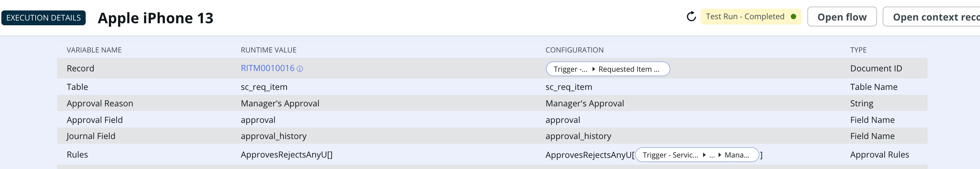
Task: Click the refresh execution icon
Action: click(x=691, y=16)
